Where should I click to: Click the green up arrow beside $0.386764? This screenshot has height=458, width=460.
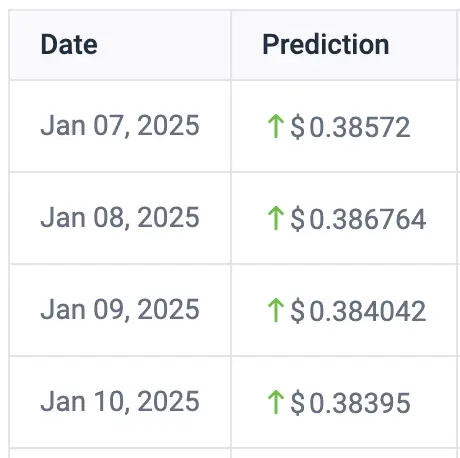(276, 218)
